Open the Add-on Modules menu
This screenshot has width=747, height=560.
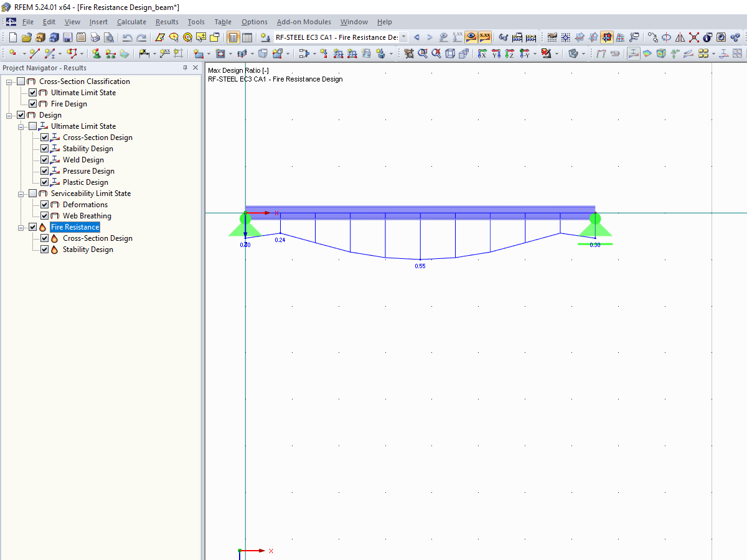(304, 22)
